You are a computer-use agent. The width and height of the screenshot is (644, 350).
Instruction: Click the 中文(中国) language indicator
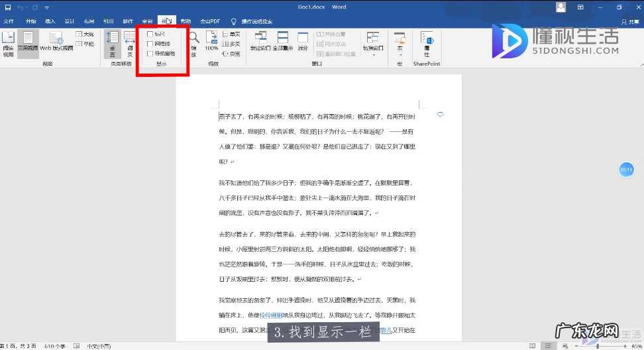[x=99, y=346]
